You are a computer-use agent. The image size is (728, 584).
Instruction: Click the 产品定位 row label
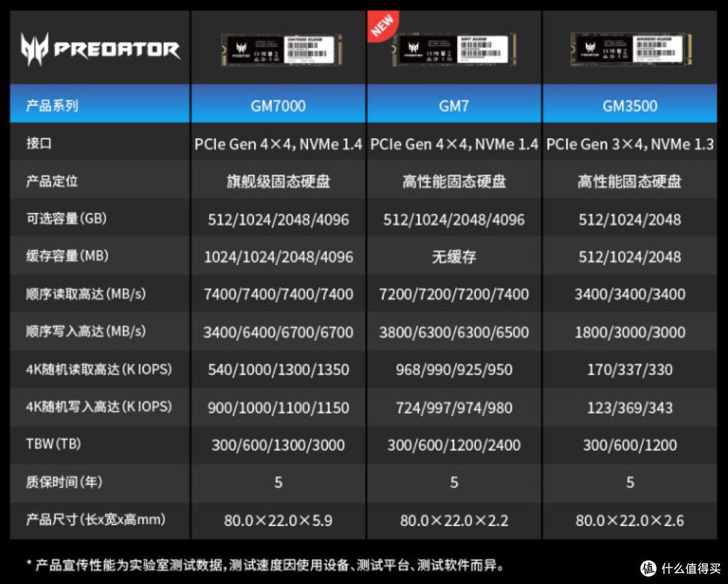pyautogui.click(x=52, y=181)
